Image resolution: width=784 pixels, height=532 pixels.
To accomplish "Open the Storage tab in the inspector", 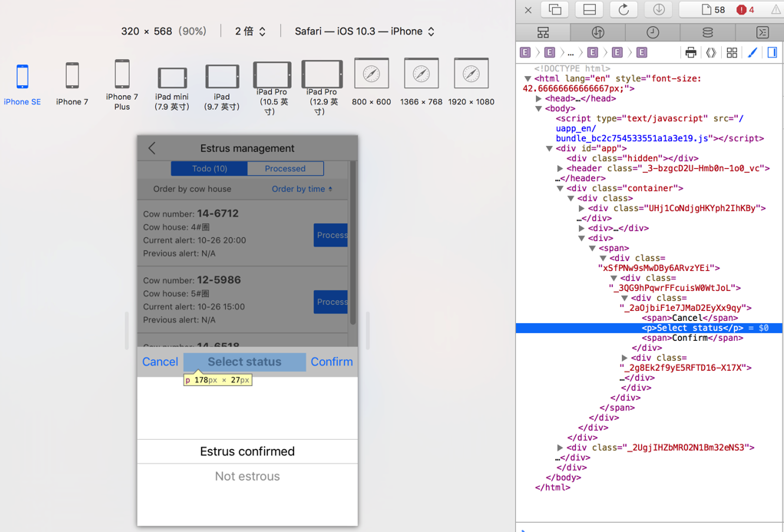I will click(x=707, y=32).
